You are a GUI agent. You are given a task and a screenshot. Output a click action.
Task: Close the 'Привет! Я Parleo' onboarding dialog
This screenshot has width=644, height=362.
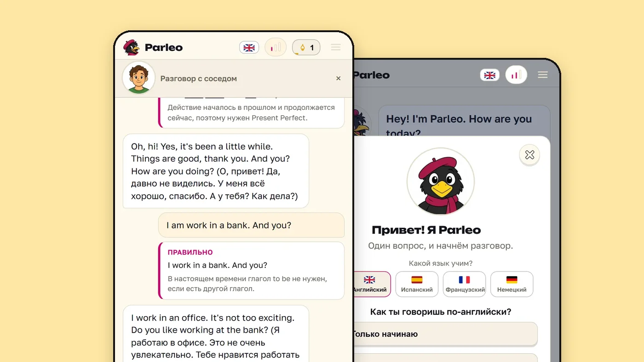point(529,155)
